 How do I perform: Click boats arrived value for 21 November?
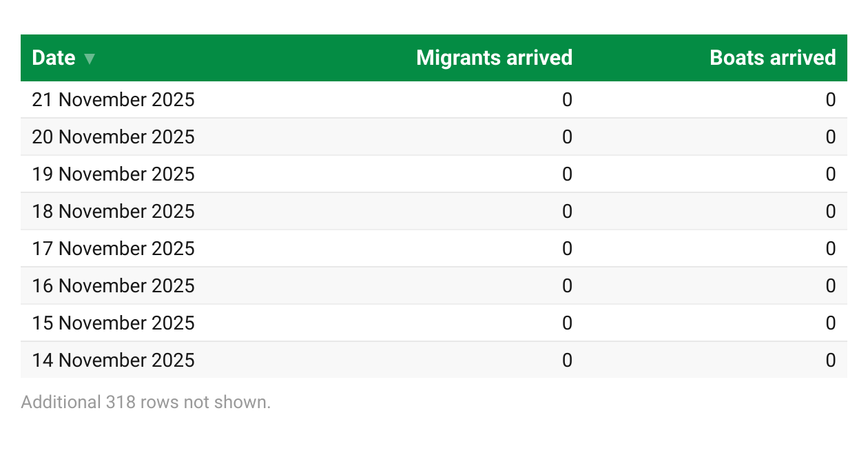pyautogui.click(x=830, y=100)
